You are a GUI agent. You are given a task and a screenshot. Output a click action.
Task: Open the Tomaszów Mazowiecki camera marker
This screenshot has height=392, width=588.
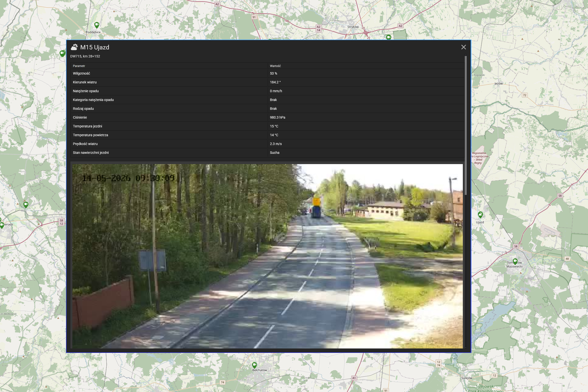coord(515,261)
